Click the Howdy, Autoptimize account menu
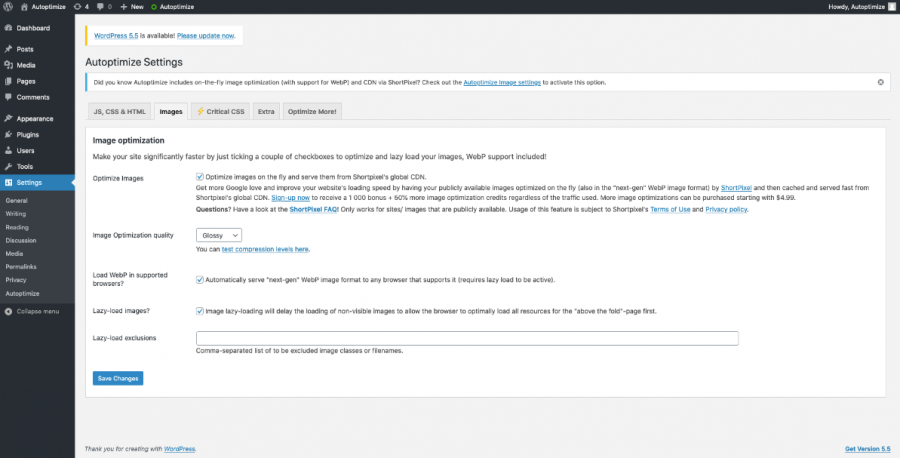Viewport: 900px width, 458px height. [x=861, y=7]
